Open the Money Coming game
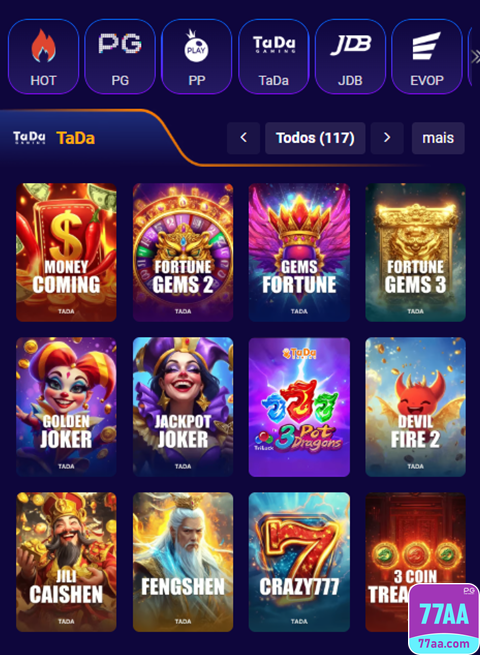This screenshot has width=480, height=655. coord(66,252)
